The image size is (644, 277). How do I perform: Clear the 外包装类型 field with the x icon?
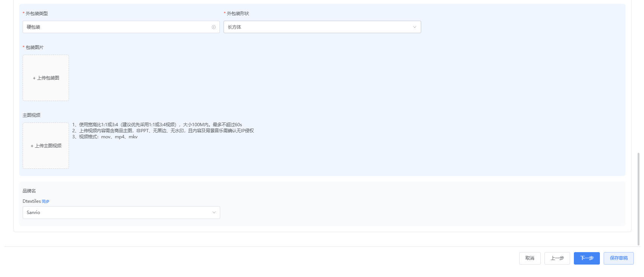[214, 27]
